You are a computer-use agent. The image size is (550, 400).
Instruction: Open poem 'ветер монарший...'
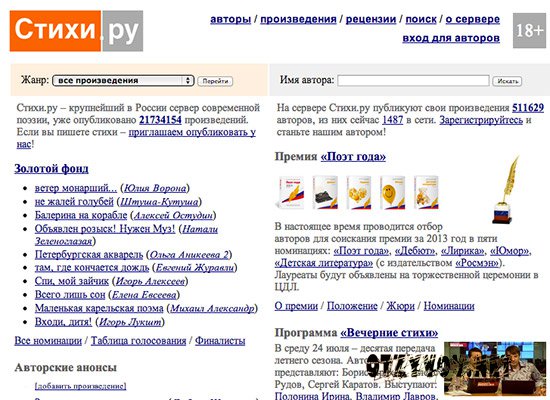pyautogui.click(x=76, y=188)
